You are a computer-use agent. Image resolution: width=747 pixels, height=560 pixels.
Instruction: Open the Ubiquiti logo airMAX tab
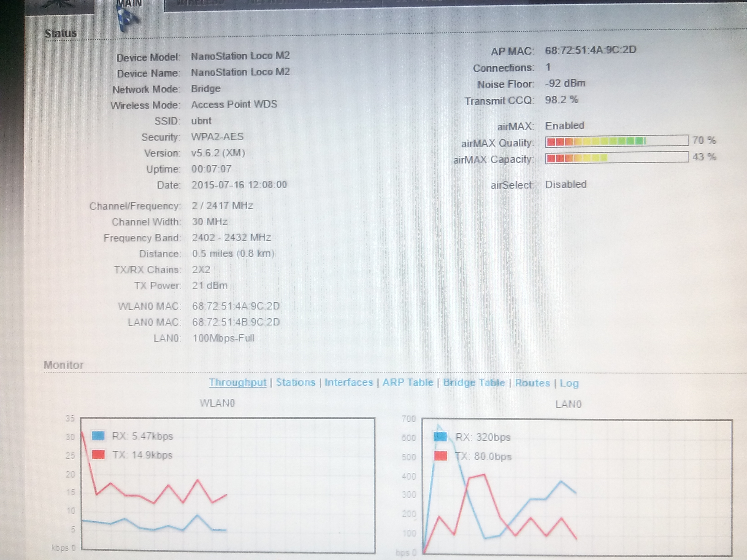[59, 5]
